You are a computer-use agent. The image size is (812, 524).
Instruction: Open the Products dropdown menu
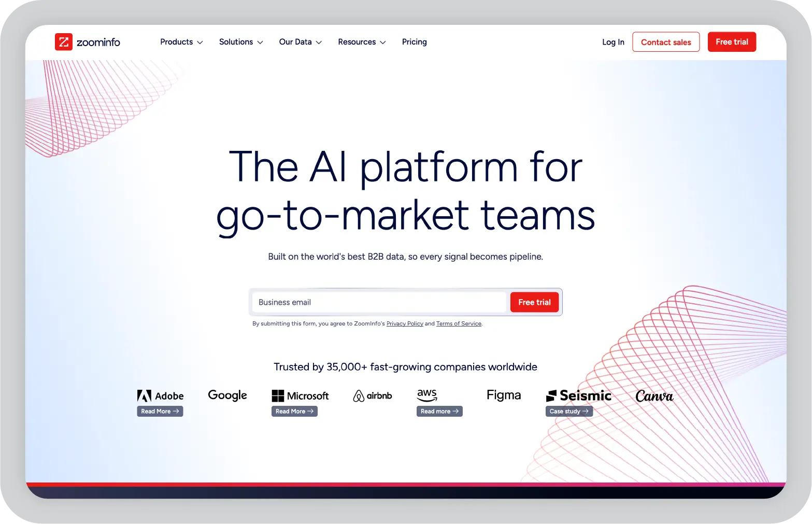(x=181, y=42)
